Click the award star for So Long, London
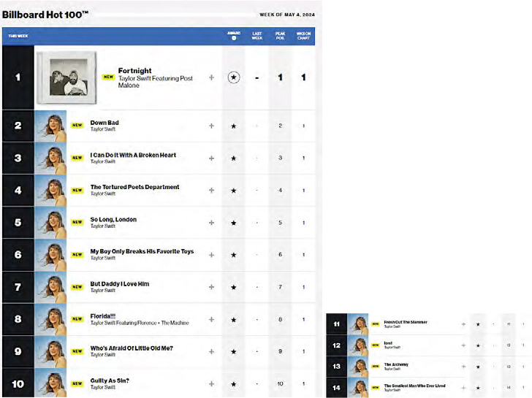 pyautogui.click(x=233, y=223)
